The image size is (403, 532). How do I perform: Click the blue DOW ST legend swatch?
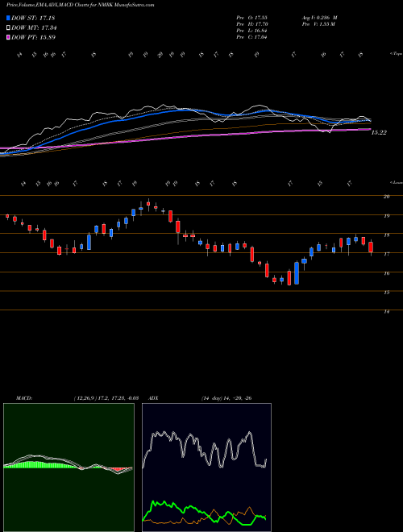coord(8,18)
